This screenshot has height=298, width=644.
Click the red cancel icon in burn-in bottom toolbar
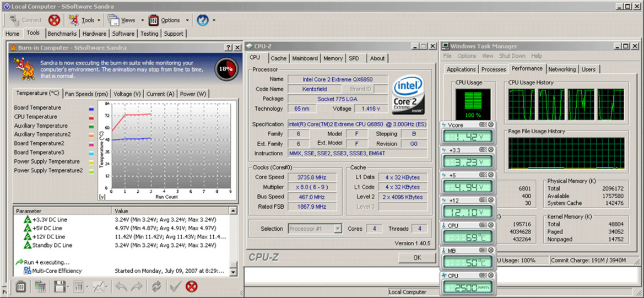point(191,286)
